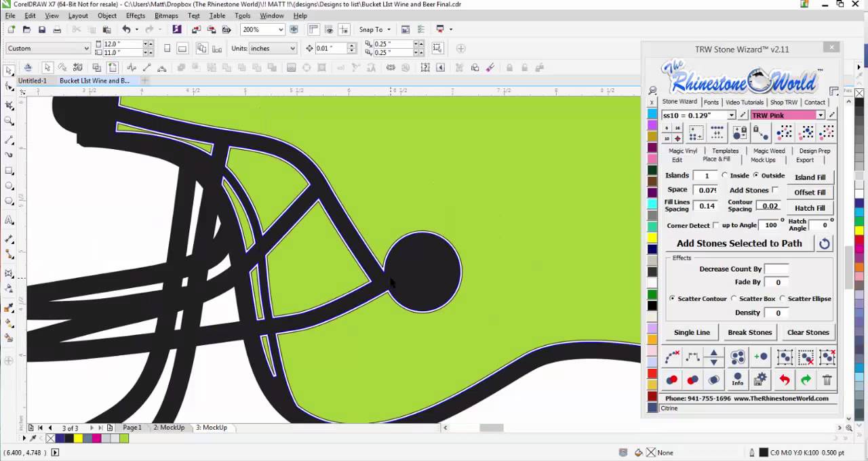Select the Text tool in the left toolbox
The width and height of the screenshot is (868, 461).
9,220
